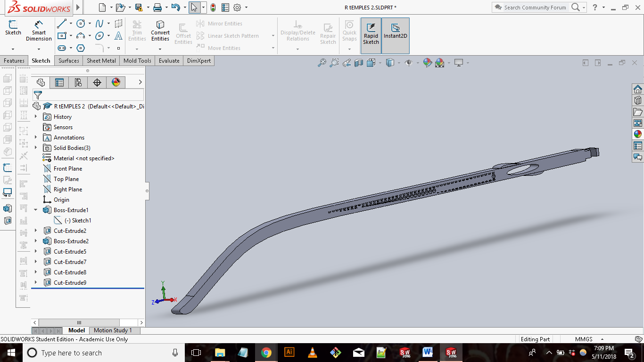Open the File Explorer pane
The height and width of the screenshot is (362, 644).
click(x=638, y=112)
